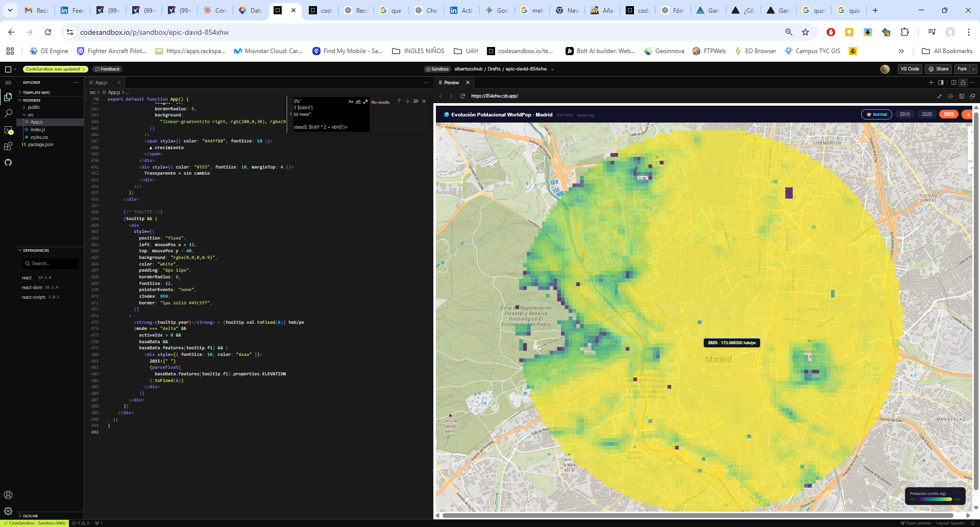The width and height of the screenshot is (980, 527).
Task: Expand the TEMPLATE INFO section
Action: 36,92
